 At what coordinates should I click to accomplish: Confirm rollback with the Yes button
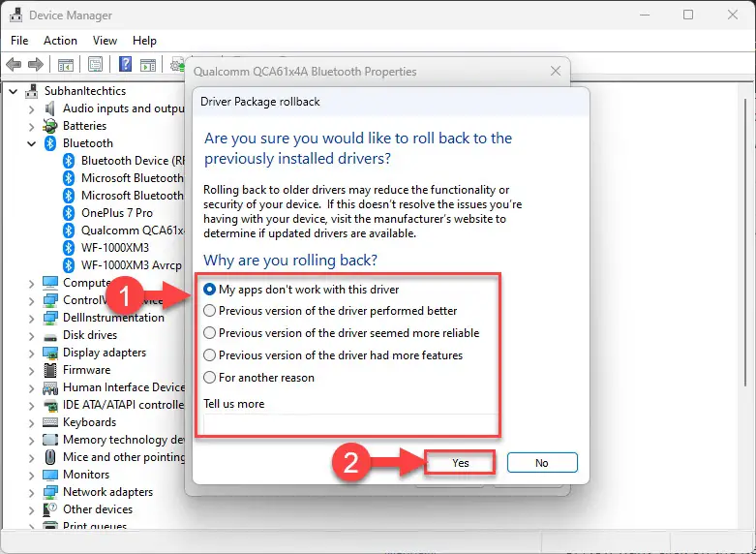461,463
